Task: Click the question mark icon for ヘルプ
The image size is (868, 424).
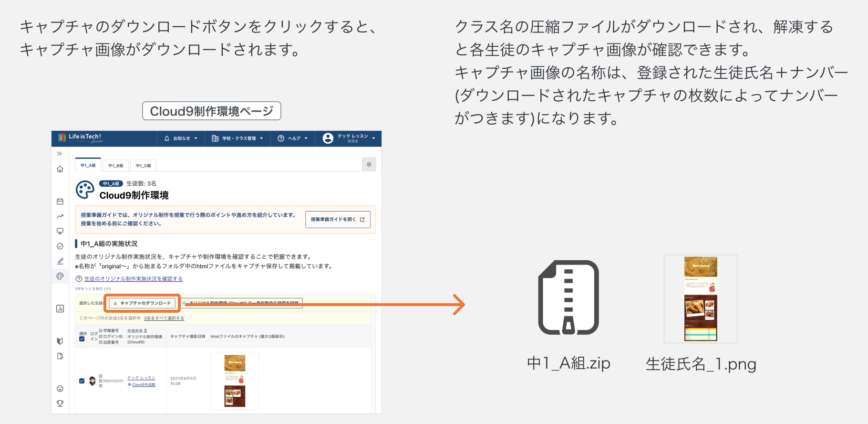Action: [281, 138]
